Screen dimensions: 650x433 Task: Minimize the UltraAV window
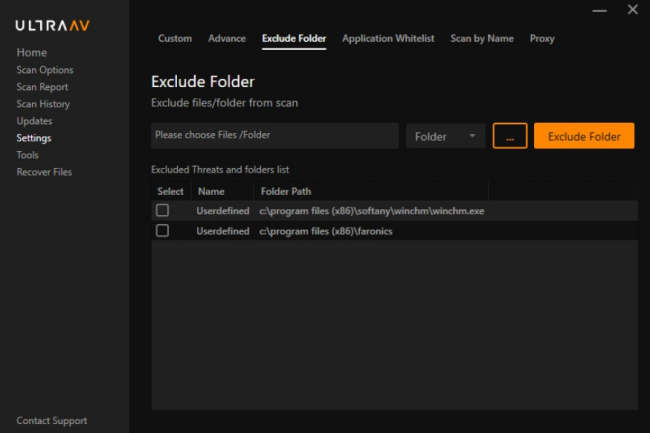click(x=599, y=11)
